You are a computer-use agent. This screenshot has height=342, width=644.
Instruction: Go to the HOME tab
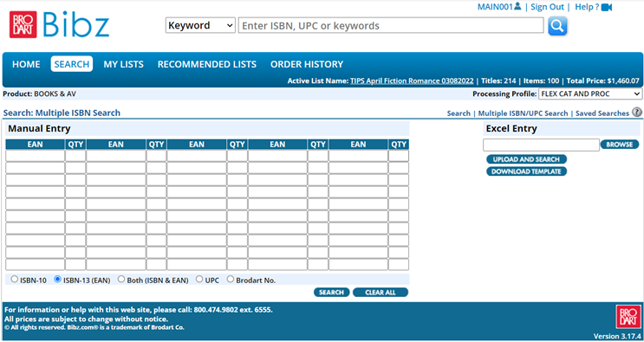(26, 64)
